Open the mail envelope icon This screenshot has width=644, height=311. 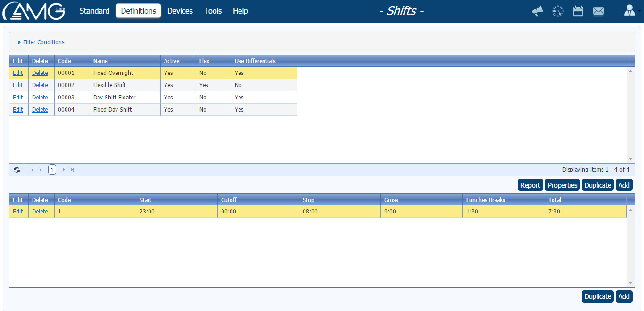[598, 11]
